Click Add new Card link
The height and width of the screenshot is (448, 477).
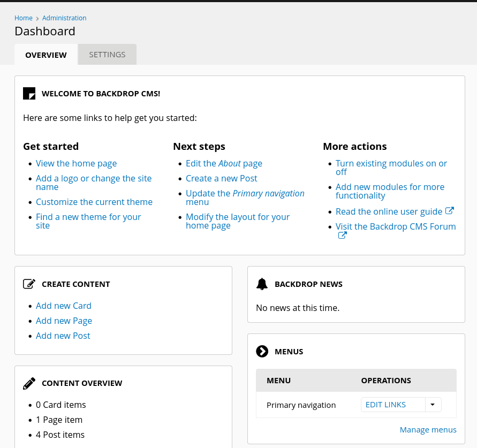tap(64, 306)
